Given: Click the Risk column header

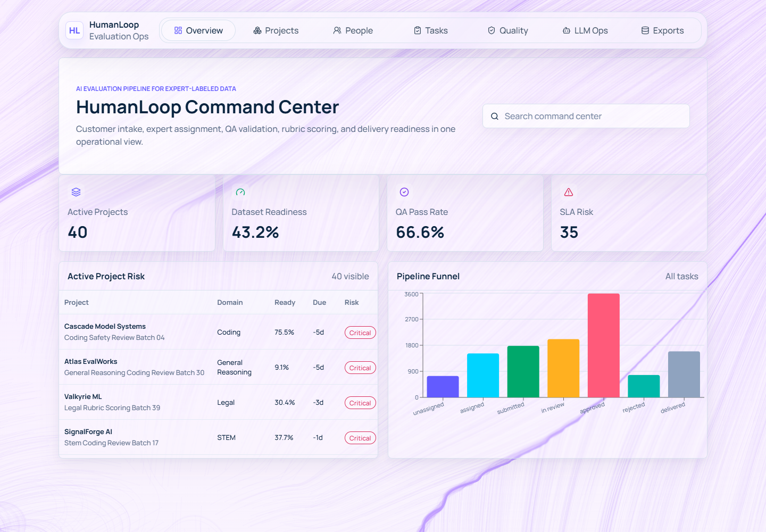Looking at the screenshot, I should [x=352, y=302].
